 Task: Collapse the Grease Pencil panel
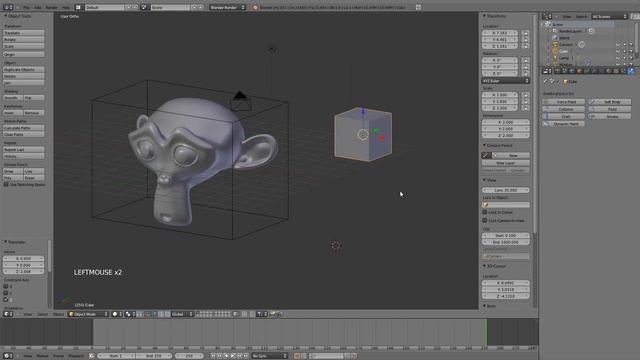pos(484,145)
